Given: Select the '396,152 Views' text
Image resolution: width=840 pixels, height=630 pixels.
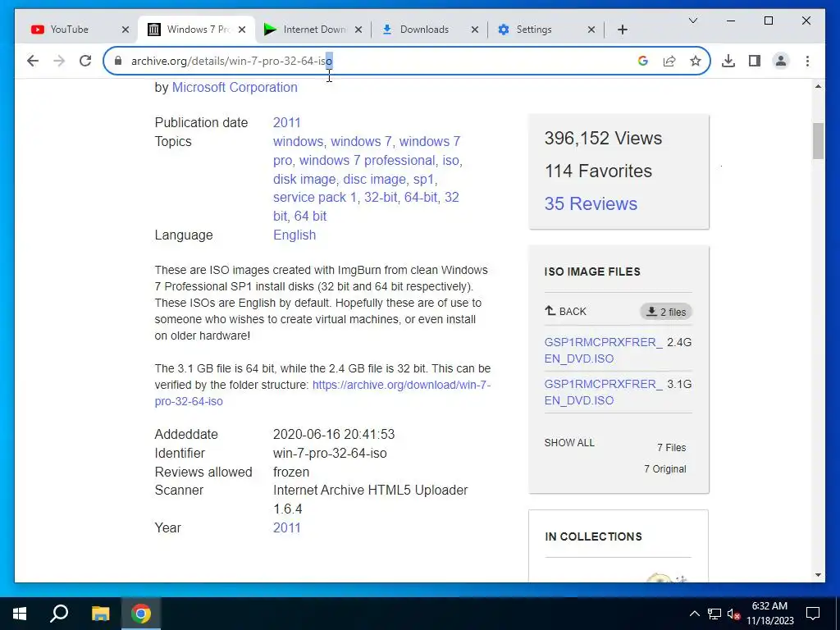Looking at the screenshot, I should (603, 138).
